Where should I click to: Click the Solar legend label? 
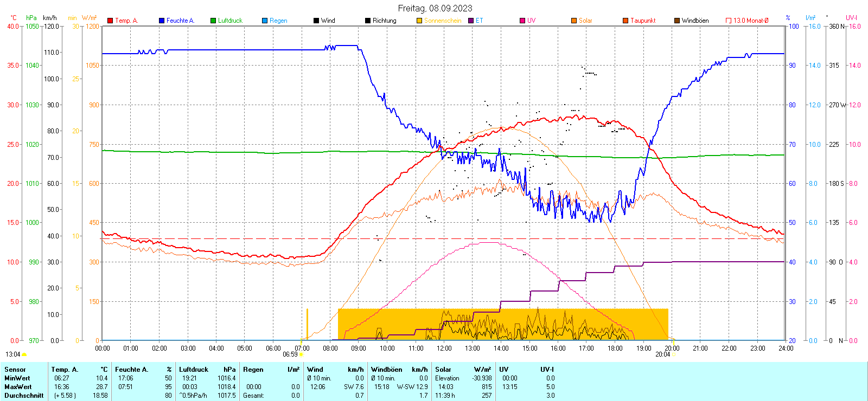585,21
